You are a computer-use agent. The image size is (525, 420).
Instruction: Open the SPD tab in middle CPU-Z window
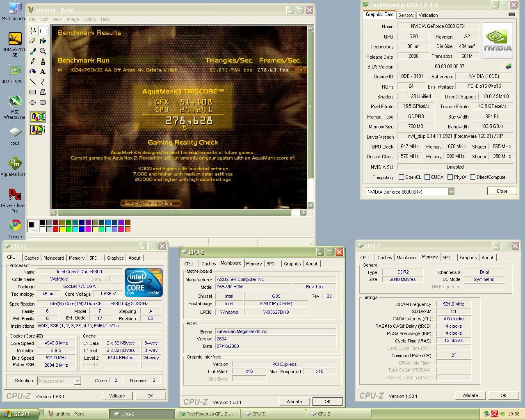[x=271, y=264]
